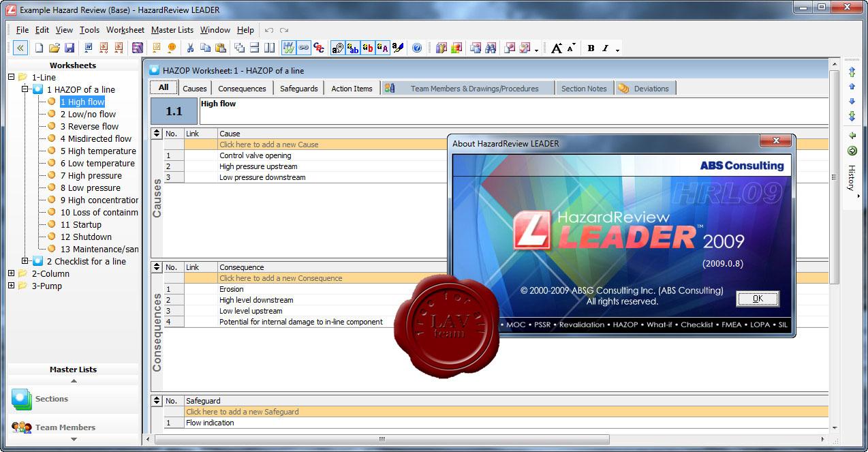Collapse the side panel using double-chevron icon
Viewport: 868px width, 452px height.
(x=20, y=48)
